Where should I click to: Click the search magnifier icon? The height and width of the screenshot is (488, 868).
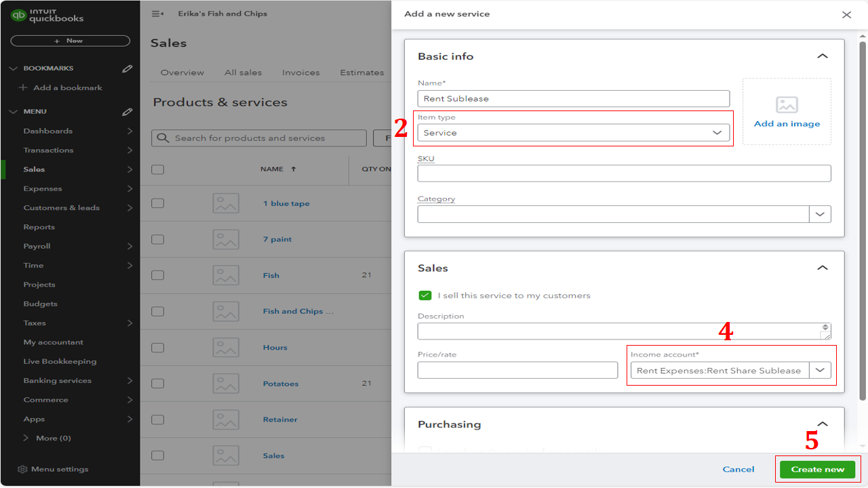[163, 138]
